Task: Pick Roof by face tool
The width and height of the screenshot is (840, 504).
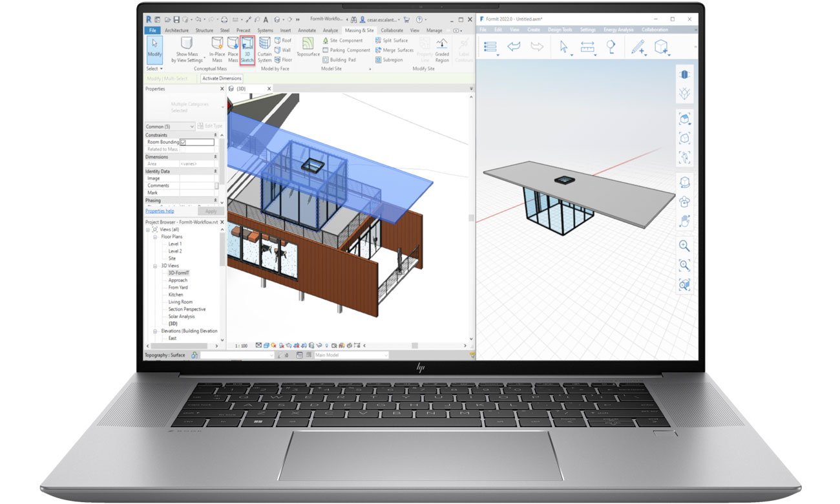Action: 283,40
